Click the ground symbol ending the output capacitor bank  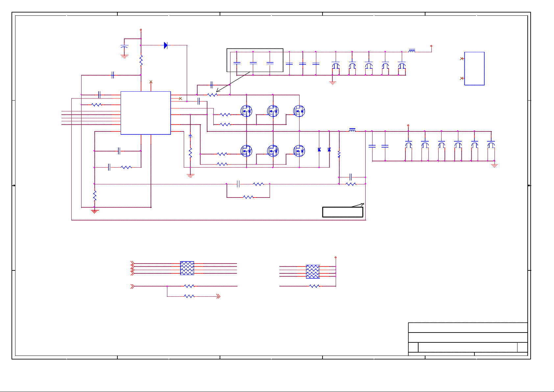click(494, 166)
